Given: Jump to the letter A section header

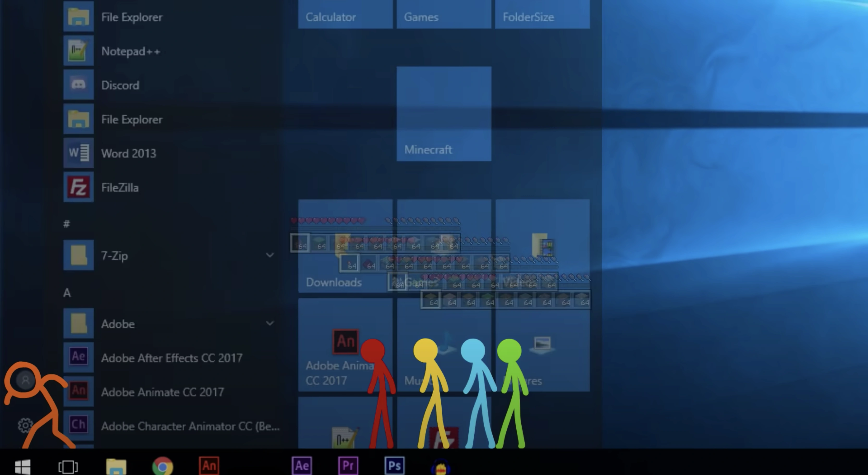Looking at the screenshot, I should point(67,293).
